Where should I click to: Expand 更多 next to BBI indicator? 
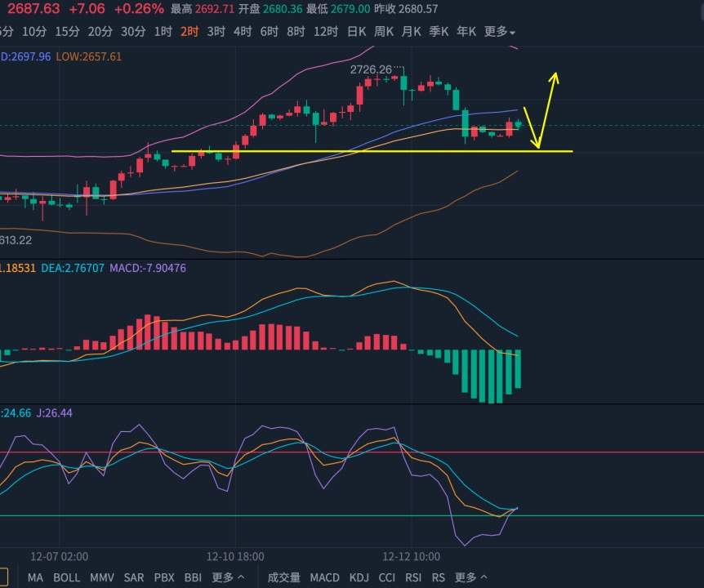click(228, 577)
